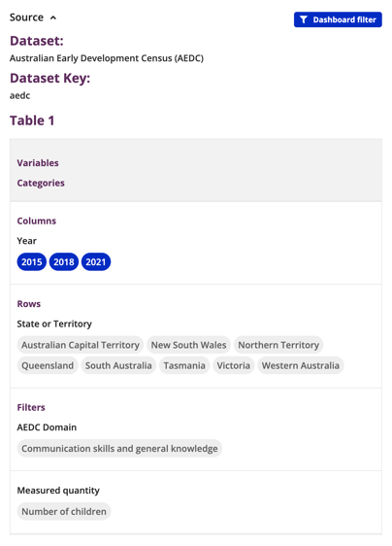Screen dimensions: 392x546
Task: Toggle the 2018 year chip
Action: [64, 262]
